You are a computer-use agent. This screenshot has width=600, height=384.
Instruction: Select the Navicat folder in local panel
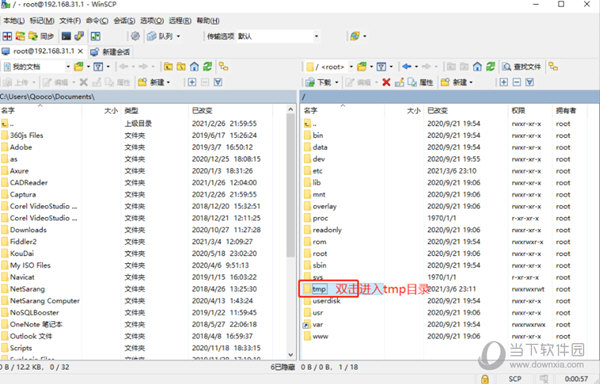click(x=22, y=277)
